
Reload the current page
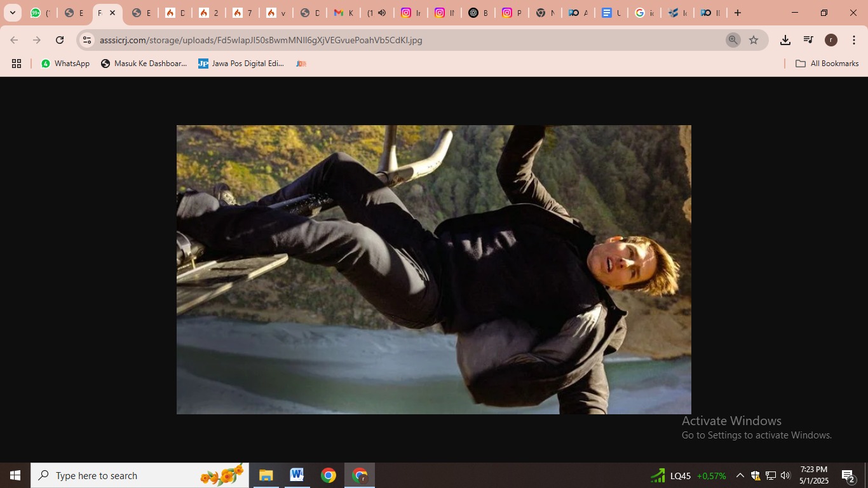click(x=60, y=40)
